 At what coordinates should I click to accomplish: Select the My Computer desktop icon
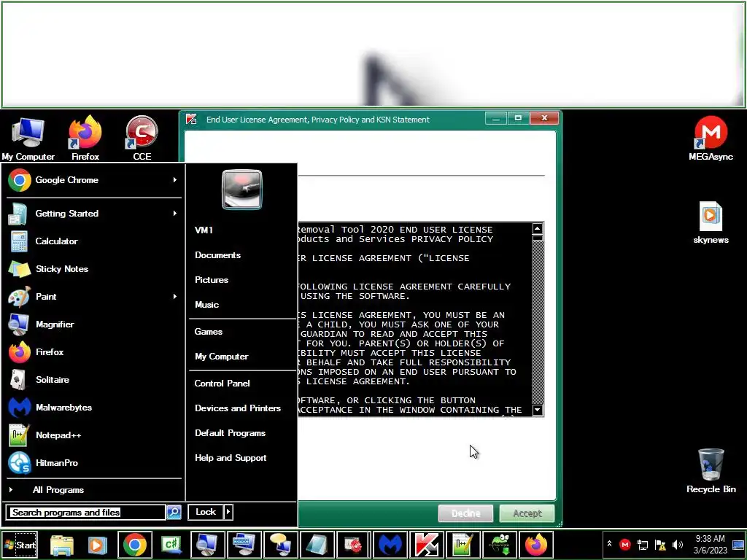[x=28, y=138]
